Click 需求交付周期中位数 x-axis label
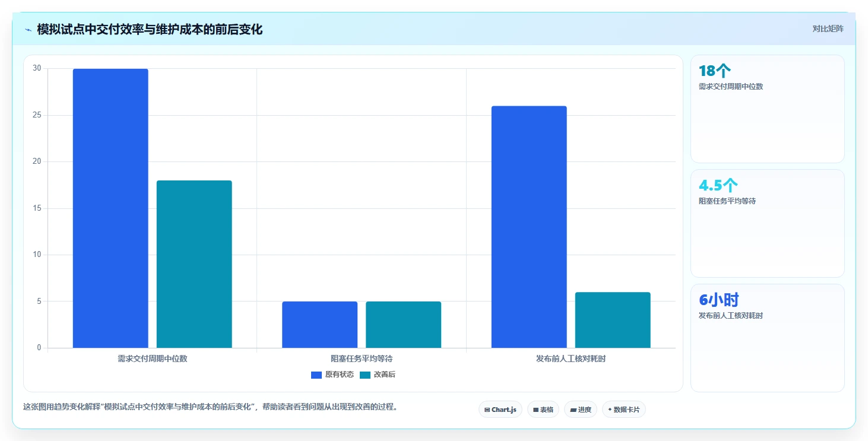Viewport: 868px width, 441px height. (x=153, y=358)
